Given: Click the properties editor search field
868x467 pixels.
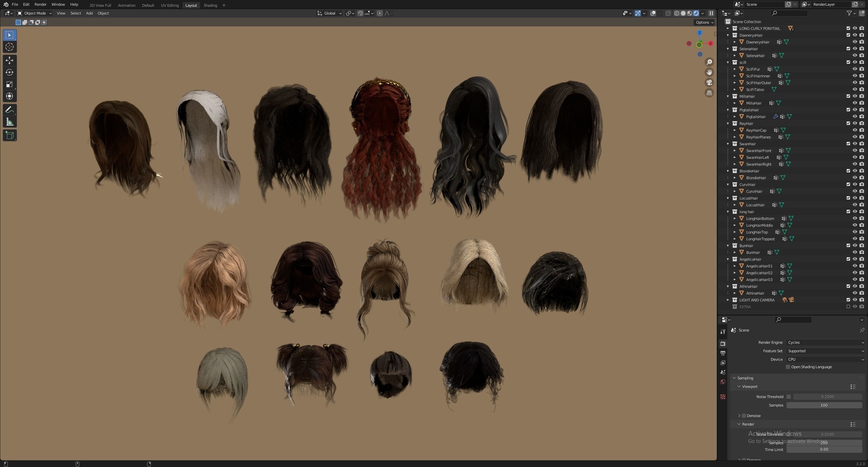Looking at the screenshot, I should click(x=793, y=320).
